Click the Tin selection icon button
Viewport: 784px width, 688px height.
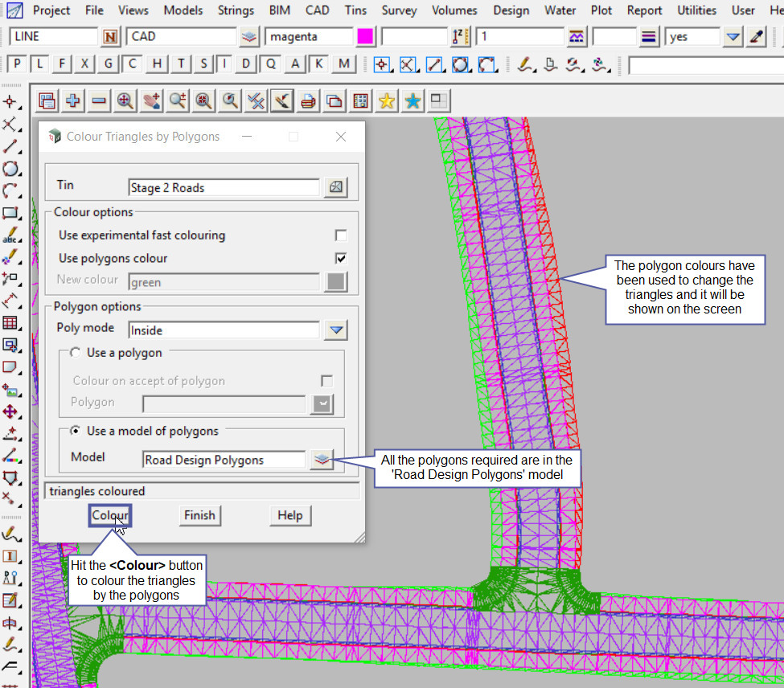pos(335,187)
